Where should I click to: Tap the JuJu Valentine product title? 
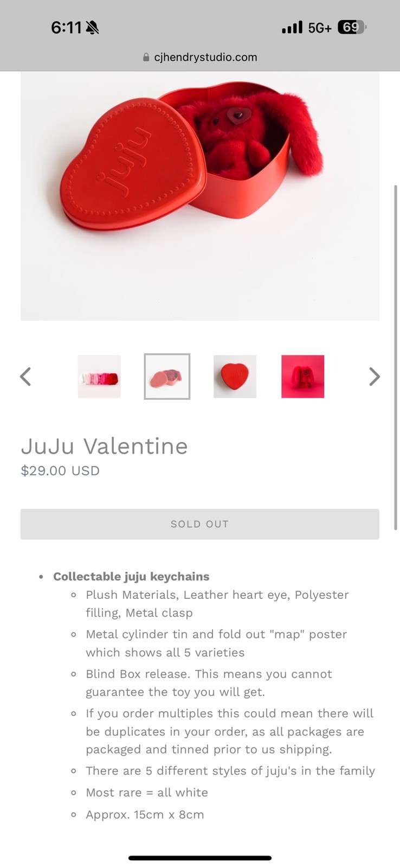pos(105,446)
